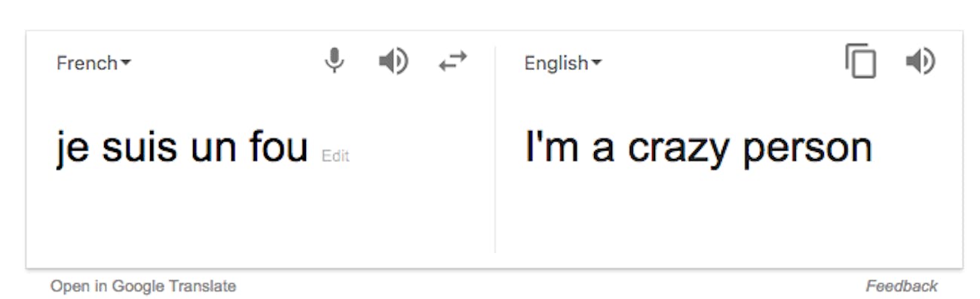Click the Edit link next to source text
Viewport: 980px width, 299px height.
click(335, 156)
